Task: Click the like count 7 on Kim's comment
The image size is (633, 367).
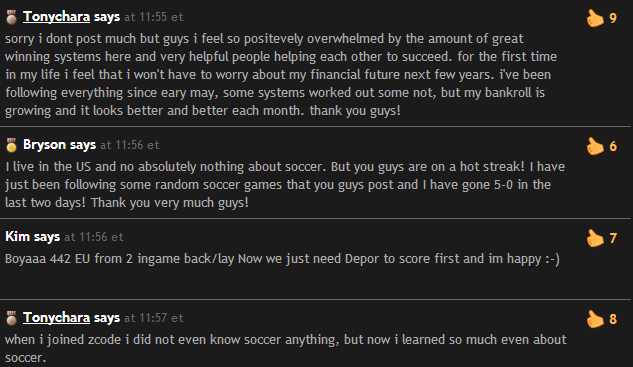Action: (x=613, y=239)
